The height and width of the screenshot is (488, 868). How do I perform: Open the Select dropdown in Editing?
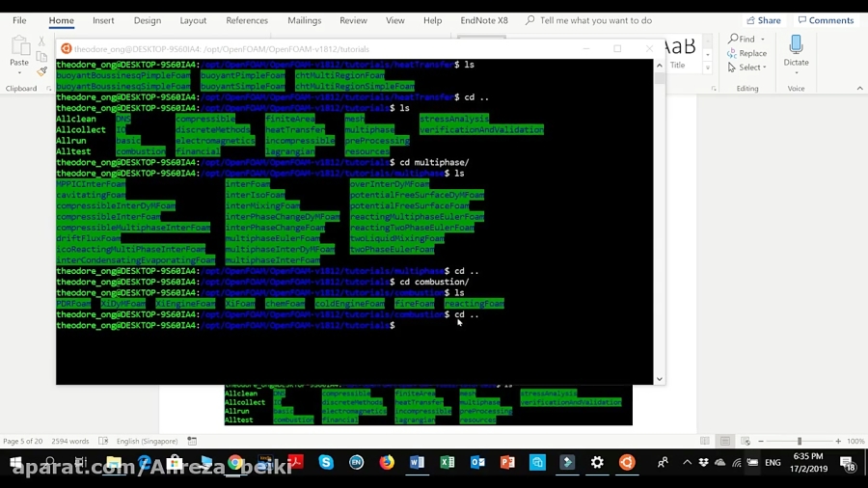[747, 68]
